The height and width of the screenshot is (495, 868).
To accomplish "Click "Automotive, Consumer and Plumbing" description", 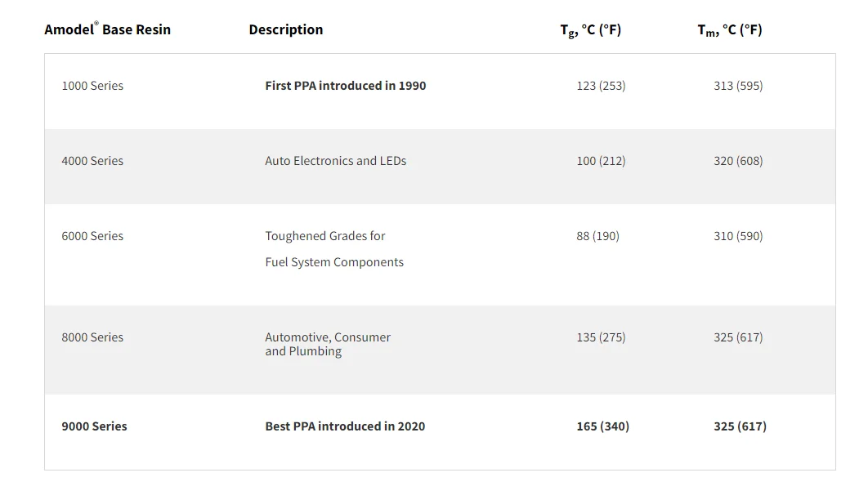I will [327, 344].
